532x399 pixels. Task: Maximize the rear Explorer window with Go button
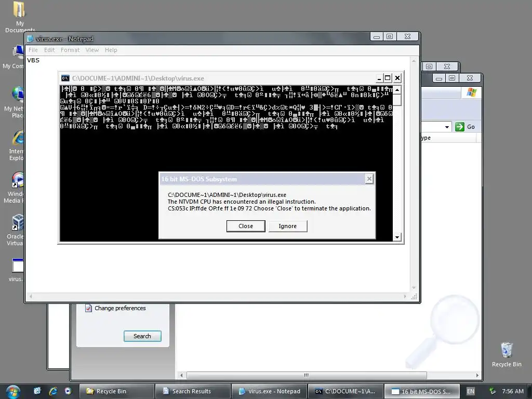click(451, 78)
